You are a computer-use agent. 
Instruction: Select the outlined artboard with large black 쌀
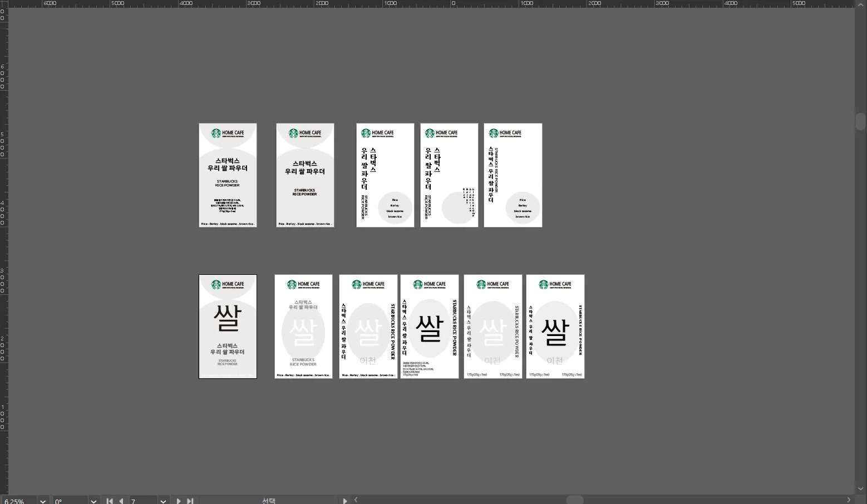click(x=228, y=327)
